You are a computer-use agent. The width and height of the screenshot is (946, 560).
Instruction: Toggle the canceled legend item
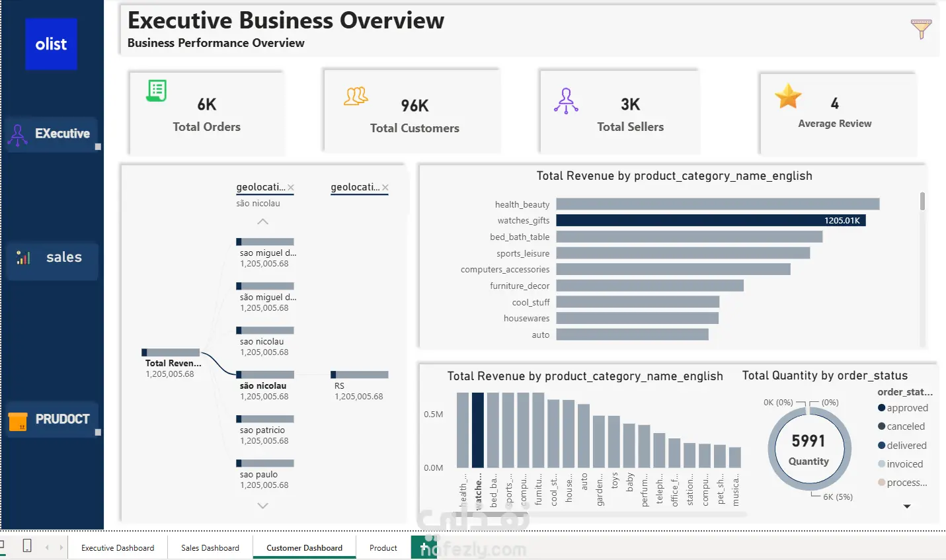tap(901, 426)
